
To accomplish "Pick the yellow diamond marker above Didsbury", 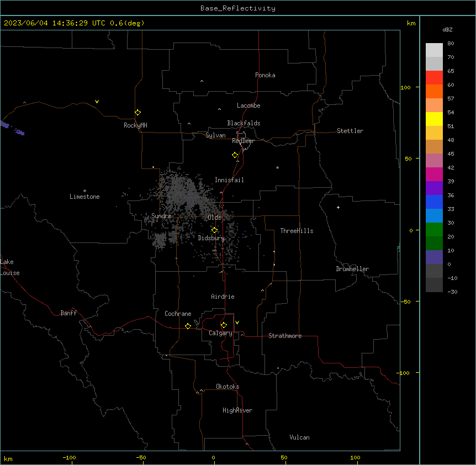I will point(215,230).
